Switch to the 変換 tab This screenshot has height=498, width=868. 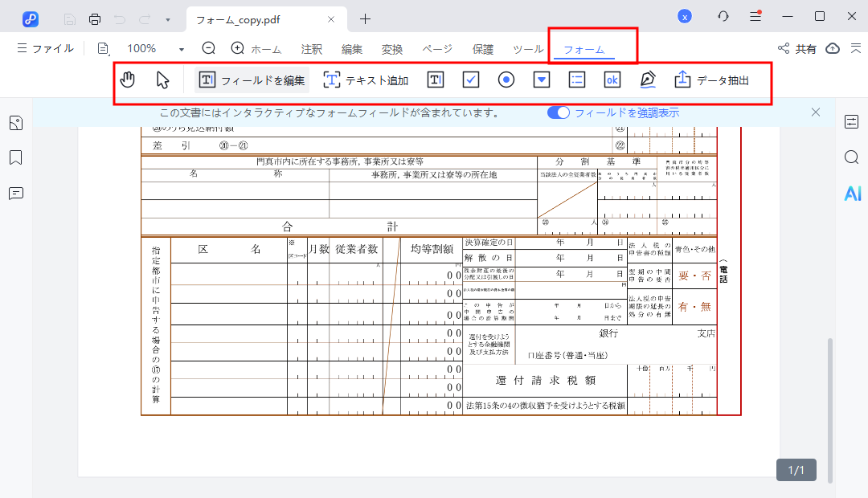(x=392, y=49)
